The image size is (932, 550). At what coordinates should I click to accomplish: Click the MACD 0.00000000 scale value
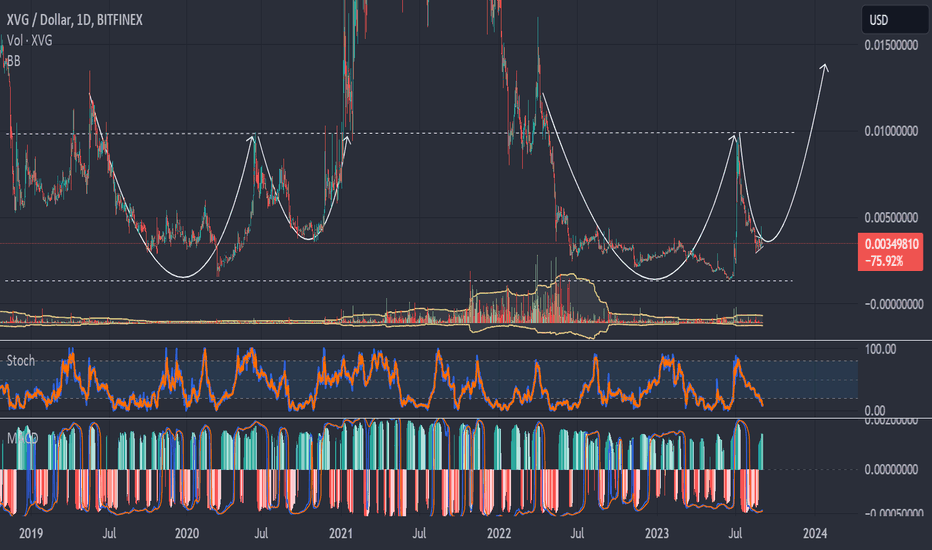[x=891, y=470]
